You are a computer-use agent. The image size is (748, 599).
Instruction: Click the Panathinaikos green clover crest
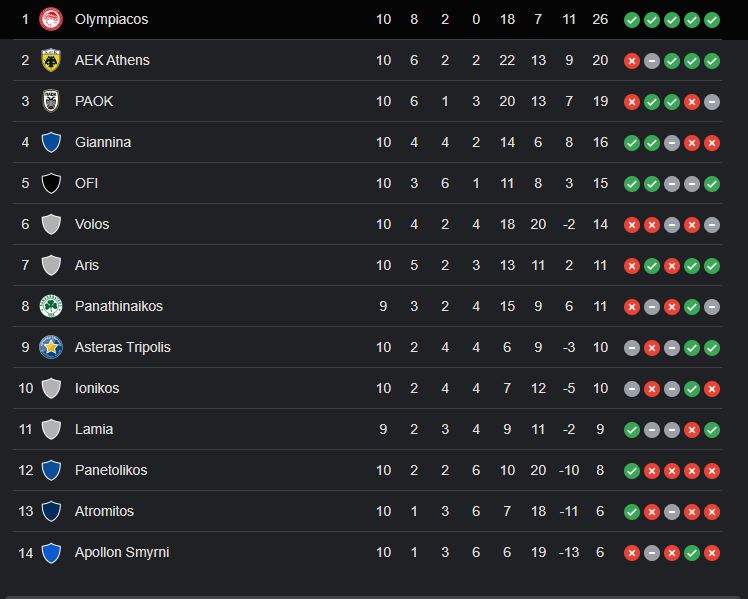pos(51,306)
